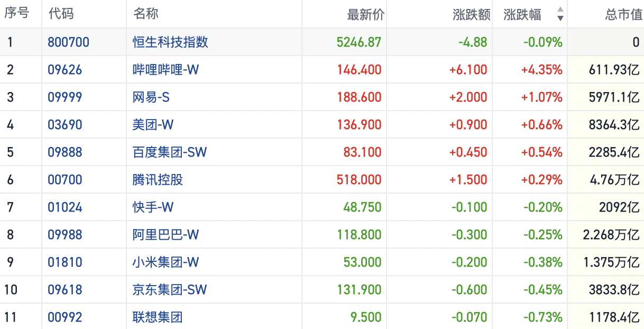Click 网易-S latest price 188.600
644x329 pixels.
click(x=359, y=97)
